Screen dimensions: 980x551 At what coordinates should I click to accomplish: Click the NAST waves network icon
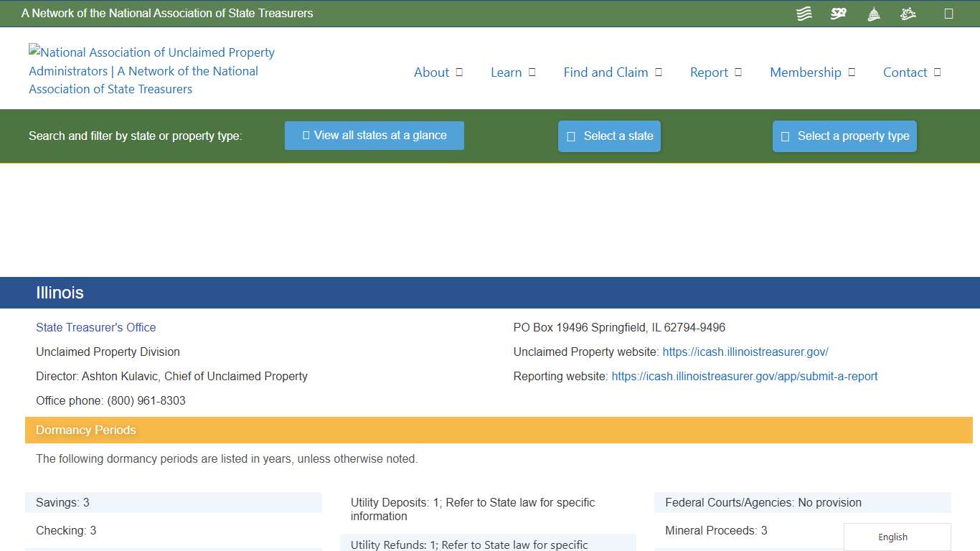coord(804,13)
